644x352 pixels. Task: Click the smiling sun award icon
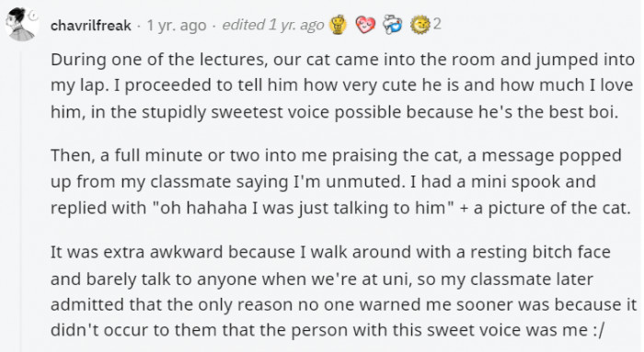coord(420,25)
